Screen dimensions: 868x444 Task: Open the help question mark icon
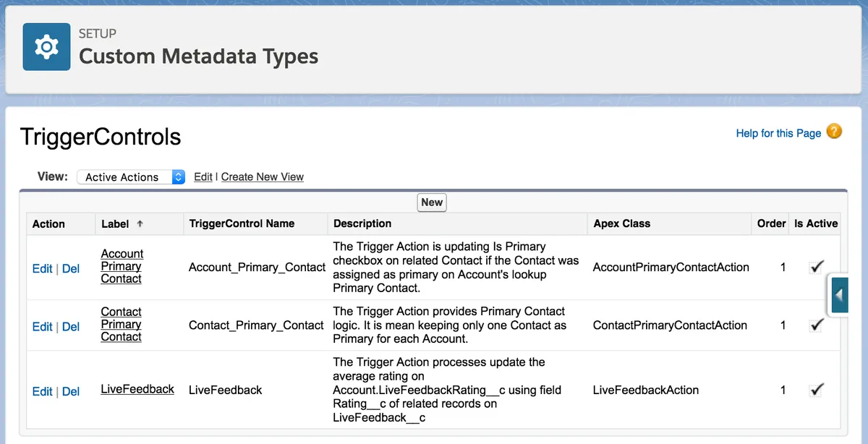tap(834, 132)
